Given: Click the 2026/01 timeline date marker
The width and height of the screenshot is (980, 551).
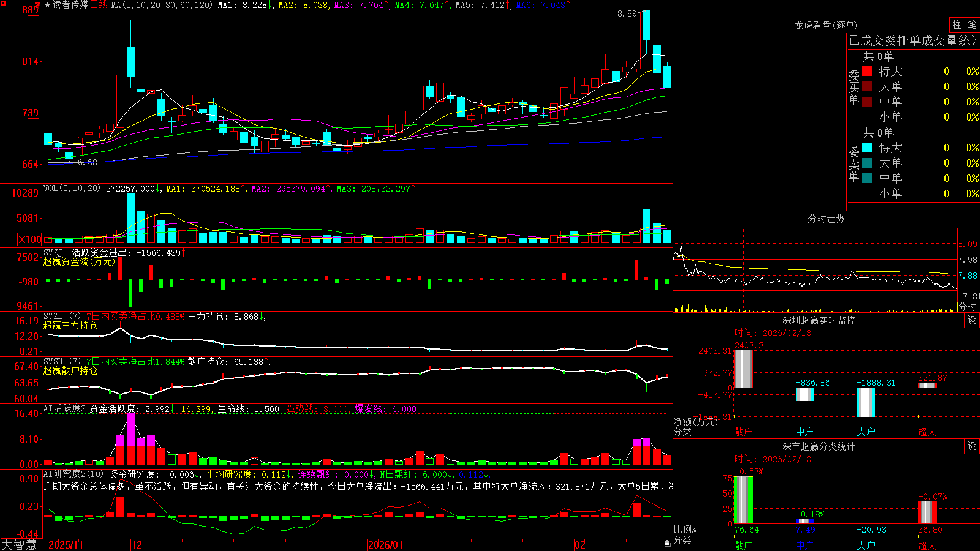Looking at the screenshot, I should pyautogui.click(x=385, y=545).
